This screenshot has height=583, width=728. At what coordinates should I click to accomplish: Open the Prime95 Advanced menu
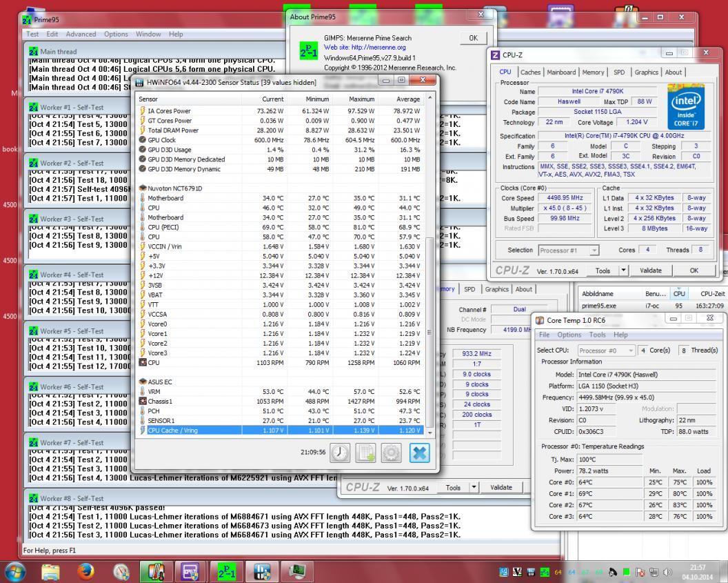(81, 34)
